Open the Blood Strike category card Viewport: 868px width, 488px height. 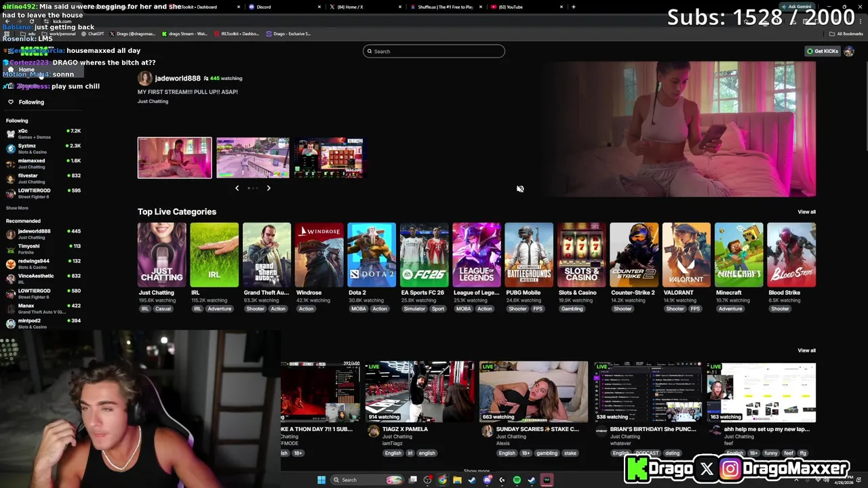click(791, 254)
